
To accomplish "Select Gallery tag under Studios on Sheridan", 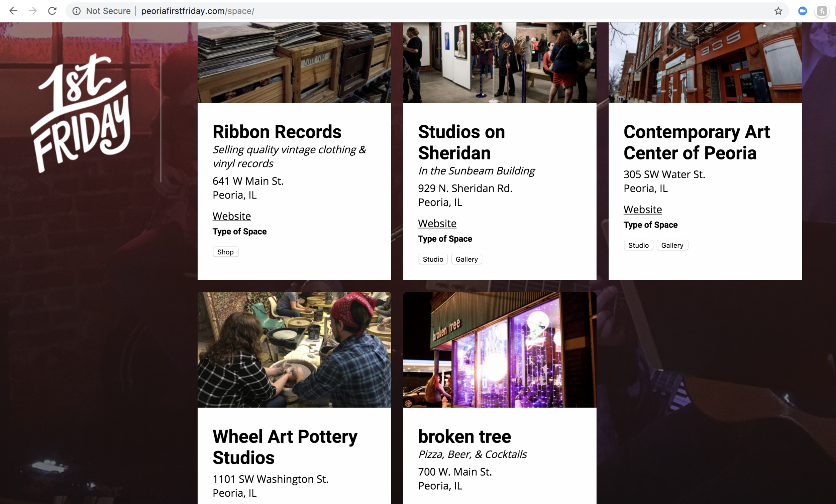I will click(466, 259).
